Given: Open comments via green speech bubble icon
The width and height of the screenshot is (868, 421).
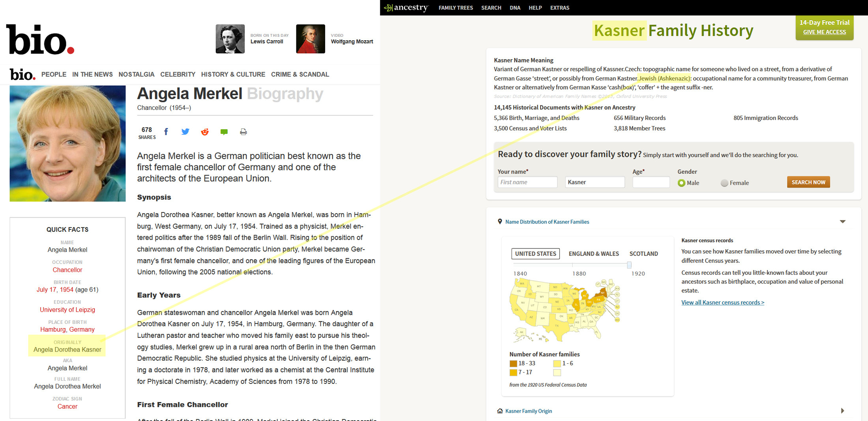Looking at the screenshot, I should point(224,132).
